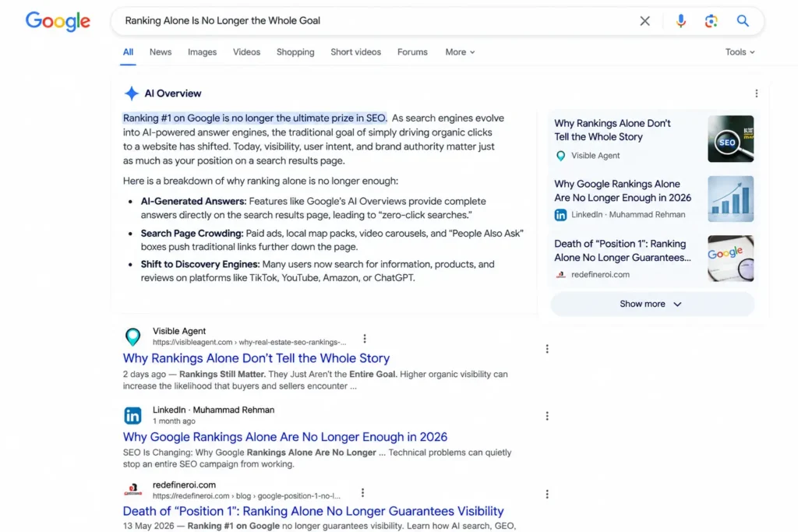
Task: Open Google magnifier thumbnail for redefineroi
Action: pos(730,259)
